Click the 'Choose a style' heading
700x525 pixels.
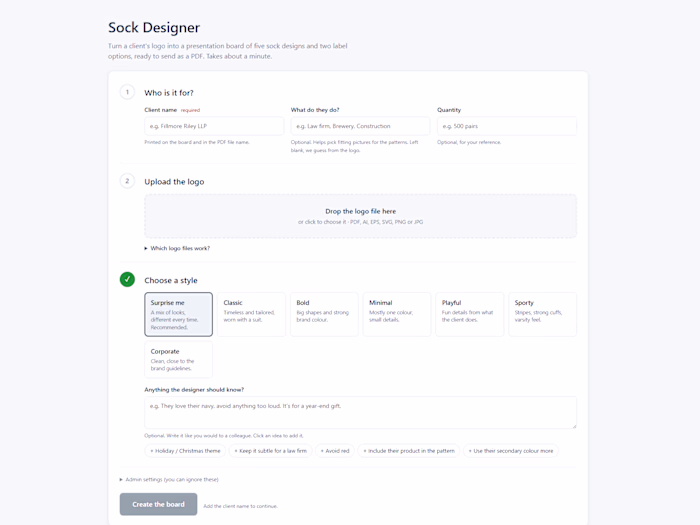(x=171, y=280)
